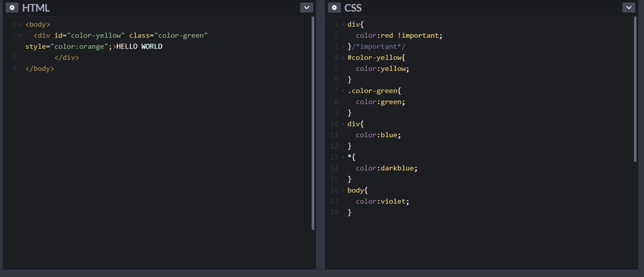
Task: Collapse the body tag fold arrow on HTML line 1
Action: tap(21, 24)
